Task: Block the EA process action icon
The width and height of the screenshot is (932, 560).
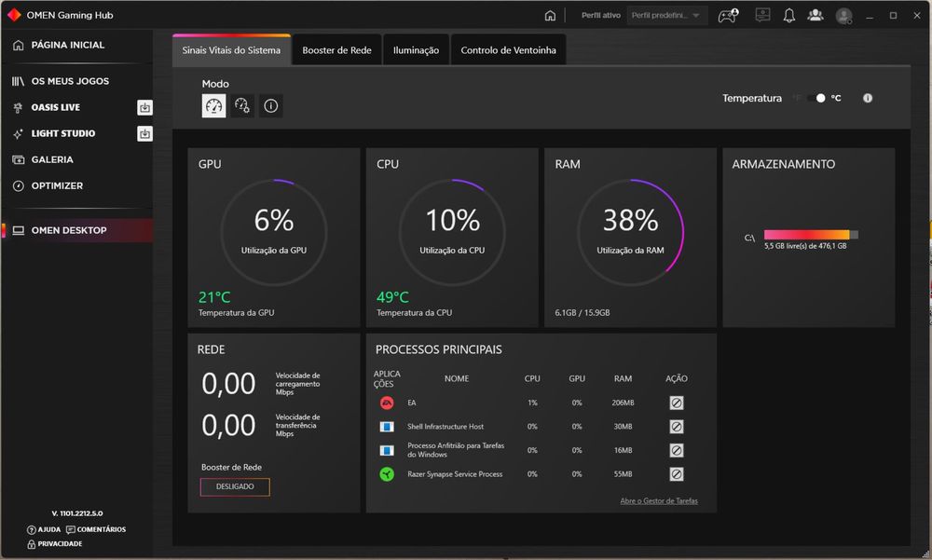Action: pos(676,403)
